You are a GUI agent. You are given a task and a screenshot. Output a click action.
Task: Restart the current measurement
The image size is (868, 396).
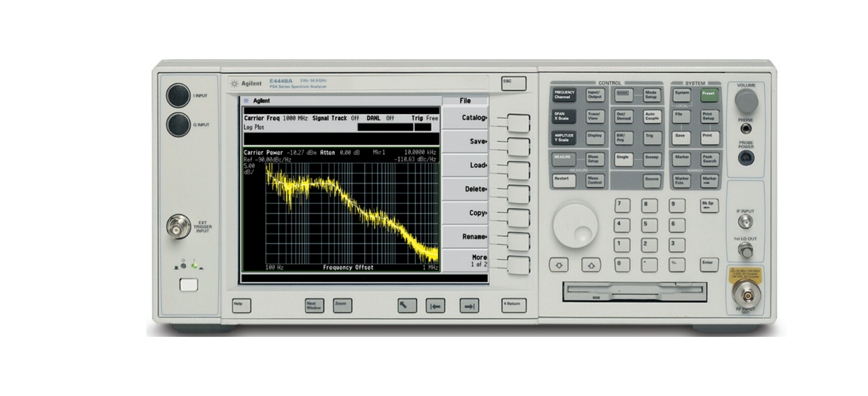563,181
